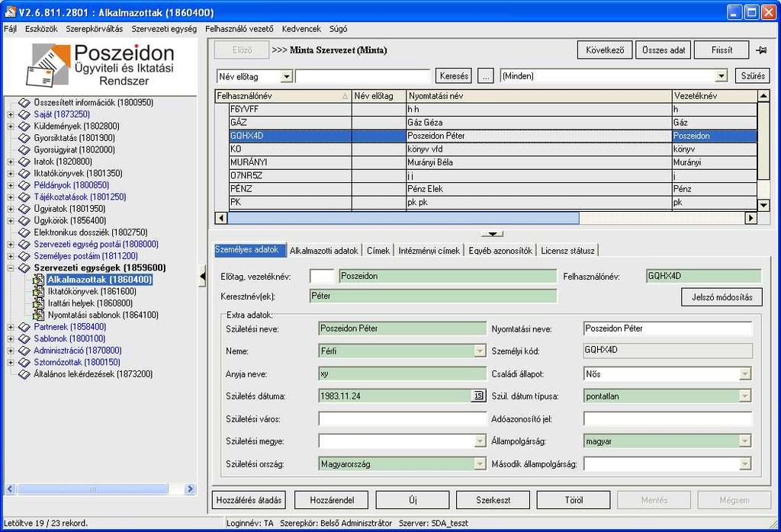Click the Partnerek node icon
781x532 pixels.
coord(24,327)
